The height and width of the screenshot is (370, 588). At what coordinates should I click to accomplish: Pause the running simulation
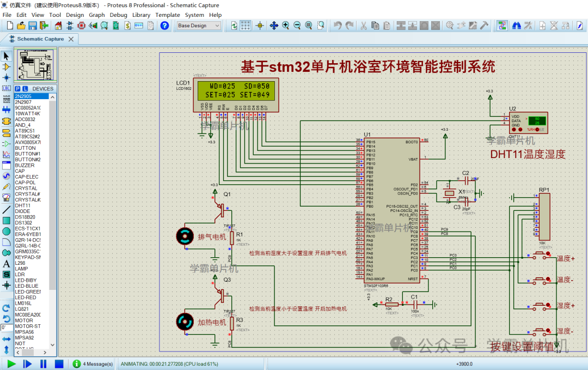[x=43, y=364]
